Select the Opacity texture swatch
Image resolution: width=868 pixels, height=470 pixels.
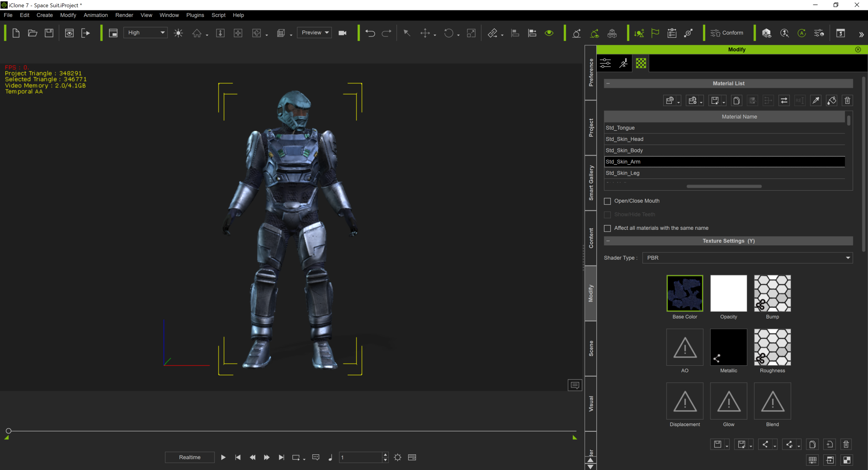(729, 293)
